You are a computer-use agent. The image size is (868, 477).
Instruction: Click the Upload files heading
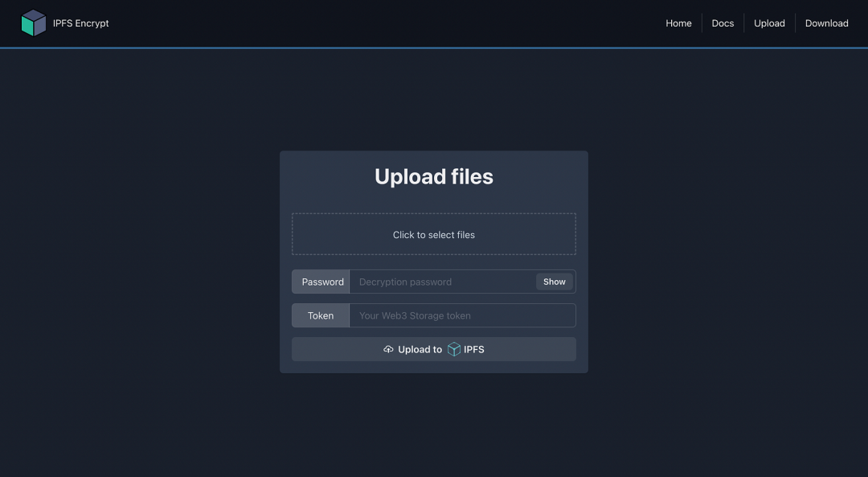tap(434, 177)
